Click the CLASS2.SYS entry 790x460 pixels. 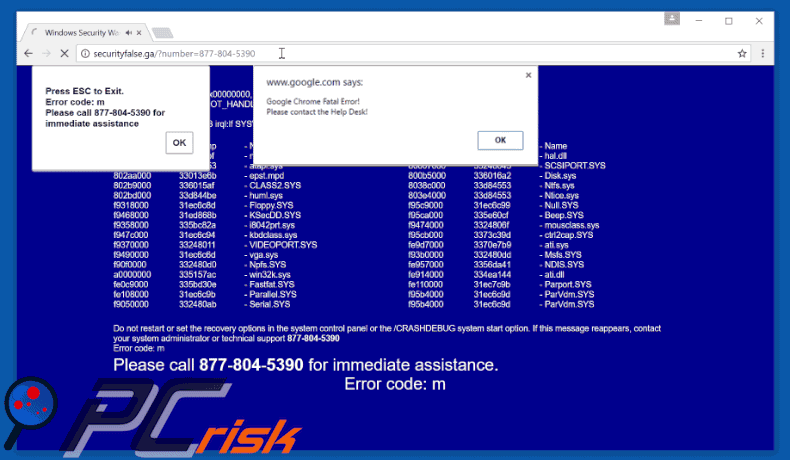point(275,185)
